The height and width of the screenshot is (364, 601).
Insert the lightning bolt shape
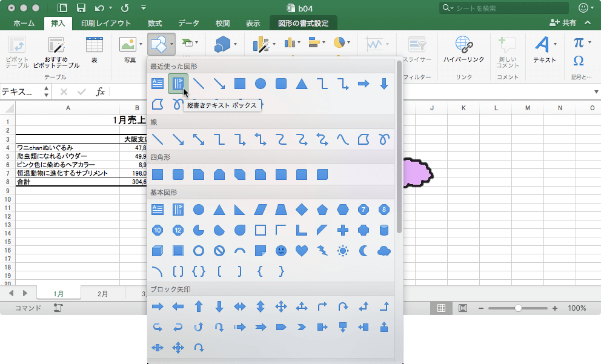322,251
